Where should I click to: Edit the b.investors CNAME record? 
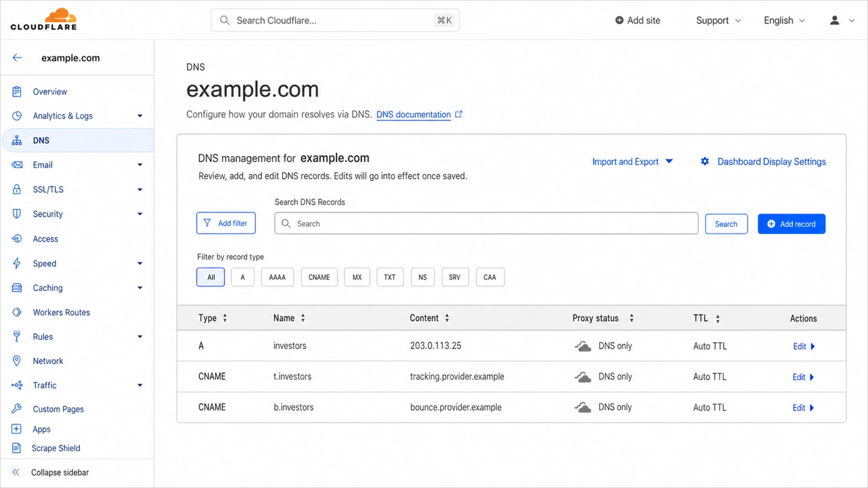804,408
